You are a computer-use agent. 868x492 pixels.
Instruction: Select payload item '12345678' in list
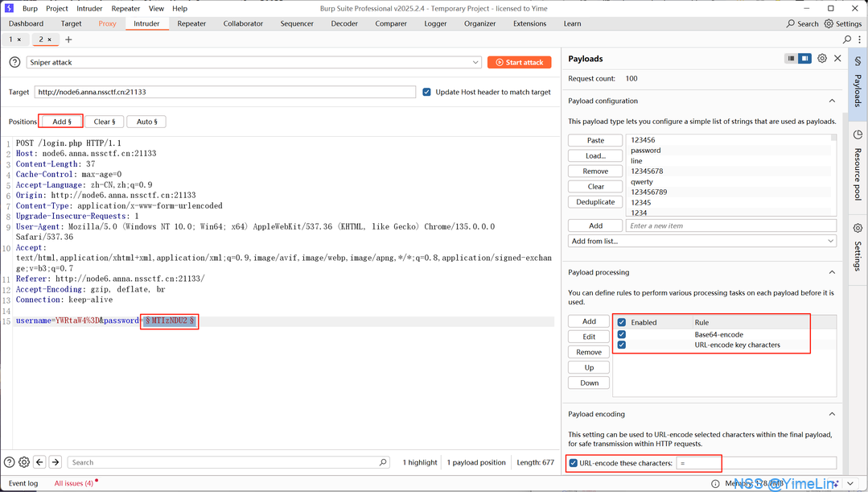point(647,172)
